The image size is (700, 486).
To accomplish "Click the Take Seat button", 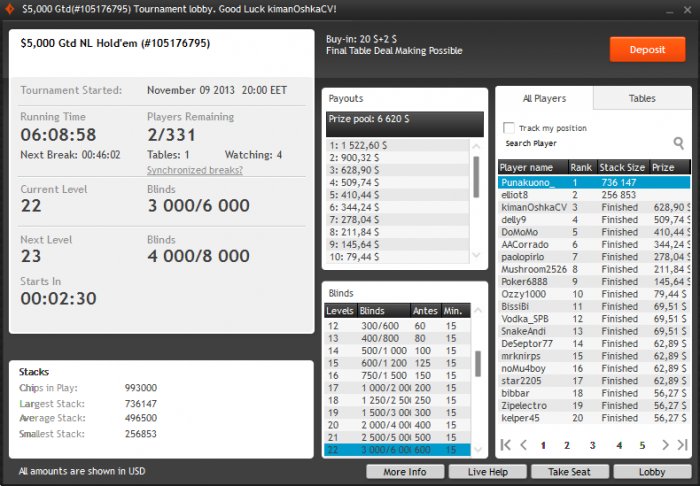I will pyautogui.click(x=570, y=472).
